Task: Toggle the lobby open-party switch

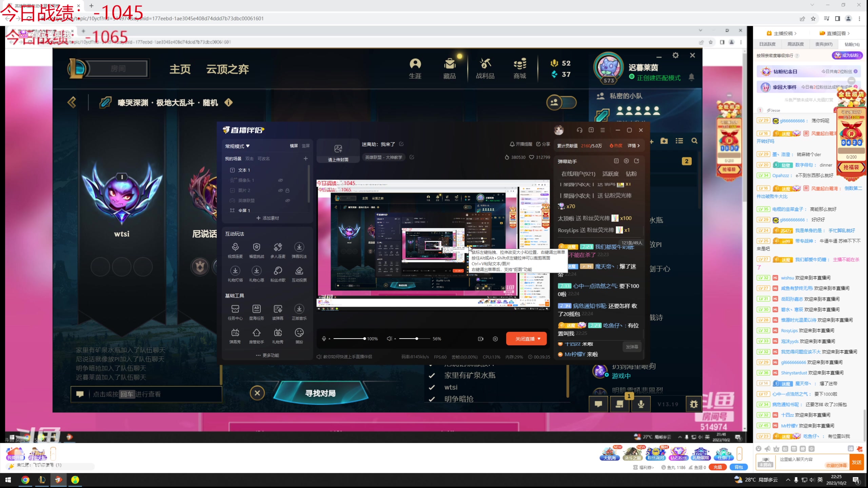Action: 561,102
